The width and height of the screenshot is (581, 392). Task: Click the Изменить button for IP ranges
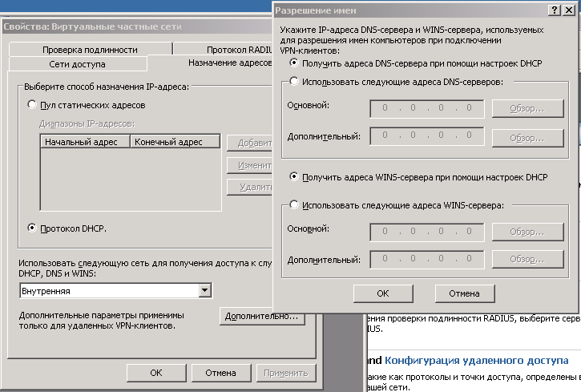[250, 165]
